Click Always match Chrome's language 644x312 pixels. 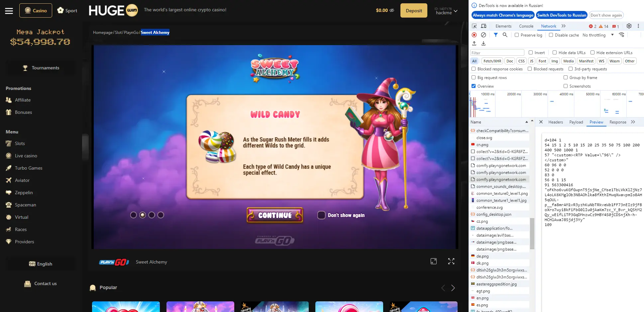point(503,15)
